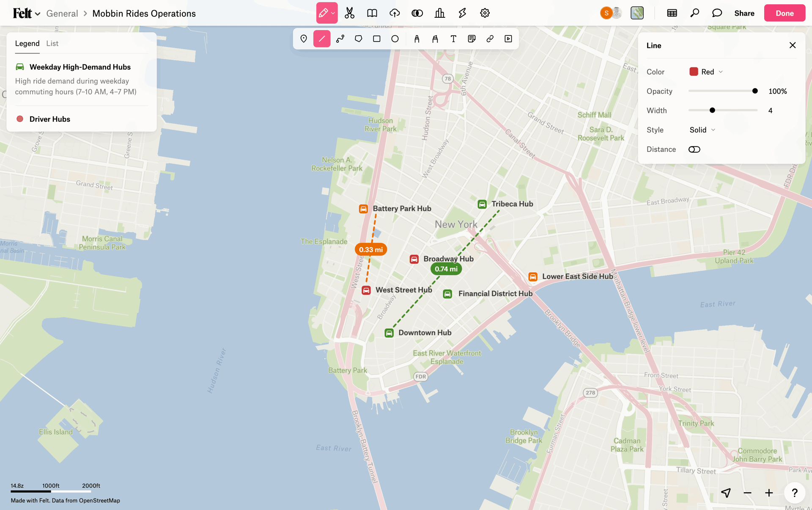The width and height of the screenshot is (812, 510).
Task: Open the Felt logo menu
Action: pos(26,13)
